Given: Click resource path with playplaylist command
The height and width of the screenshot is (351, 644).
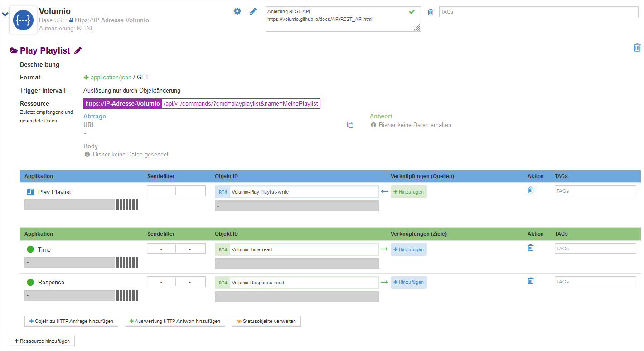Looking at the screenshot, I should coord(241,104).
